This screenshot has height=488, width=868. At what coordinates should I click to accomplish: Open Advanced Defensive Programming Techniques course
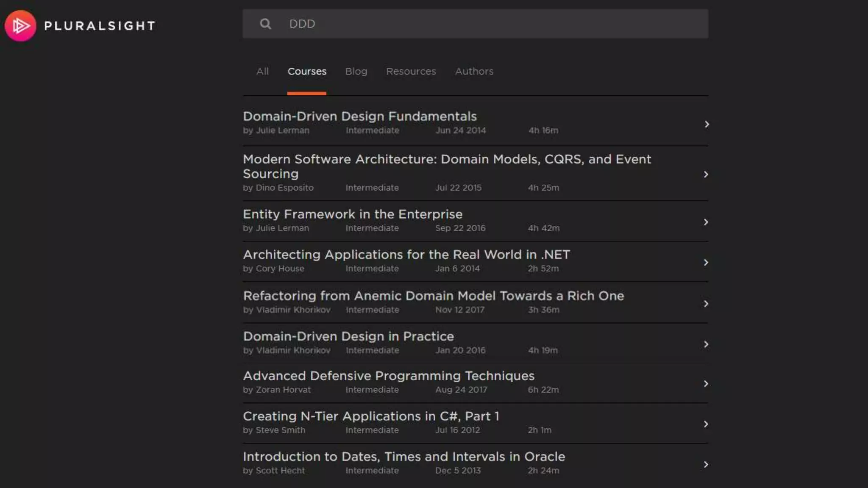coord(388,376)
